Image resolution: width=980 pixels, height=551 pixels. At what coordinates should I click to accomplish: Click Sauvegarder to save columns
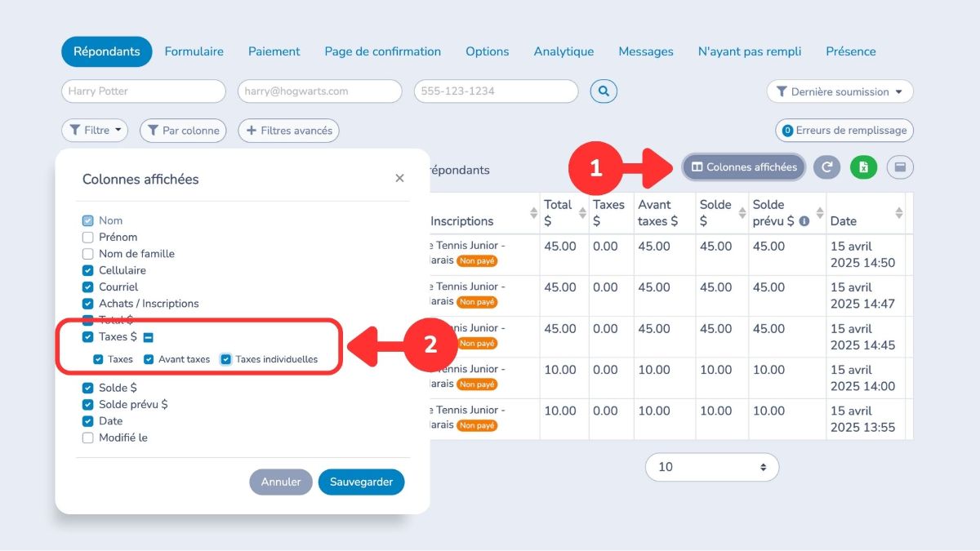[361, 482]
